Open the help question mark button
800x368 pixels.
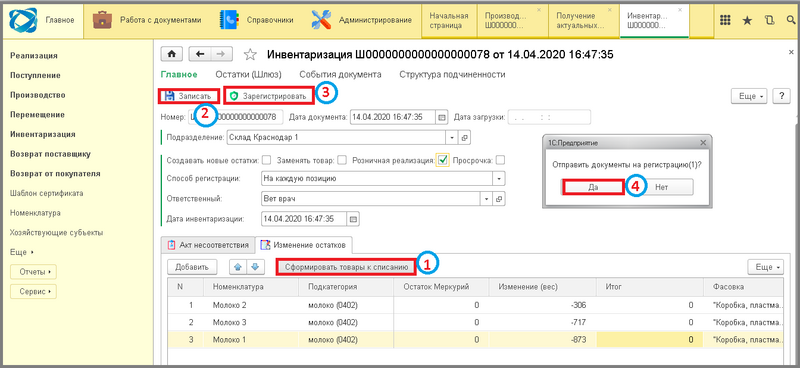[x=781, y=96]
